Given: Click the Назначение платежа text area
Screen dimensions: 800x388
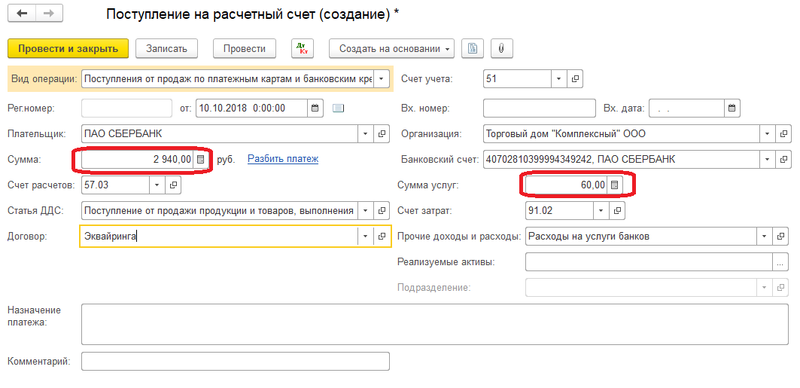Looking at the screenshot, I should point(435,324).
